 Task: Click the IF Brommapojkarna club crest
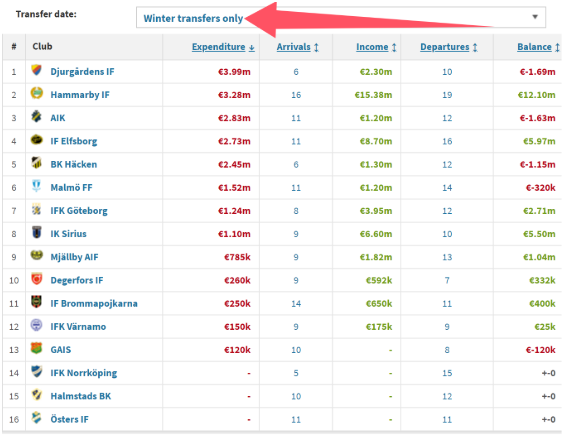point(36,302)
